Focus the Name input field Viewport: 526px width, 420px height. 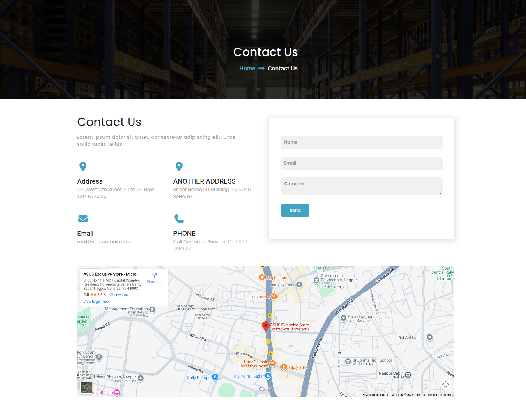[x=362, y=142]
